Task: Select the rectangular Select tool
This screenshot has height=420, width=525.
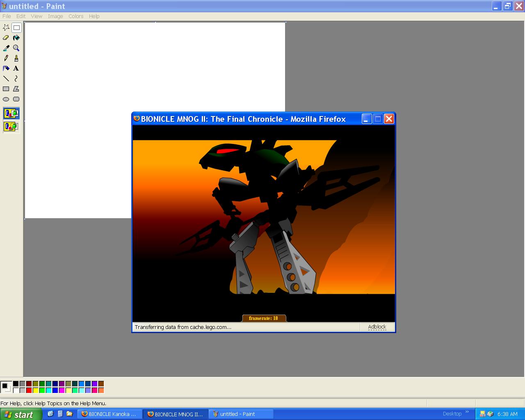Action: [x=16, y=27]
